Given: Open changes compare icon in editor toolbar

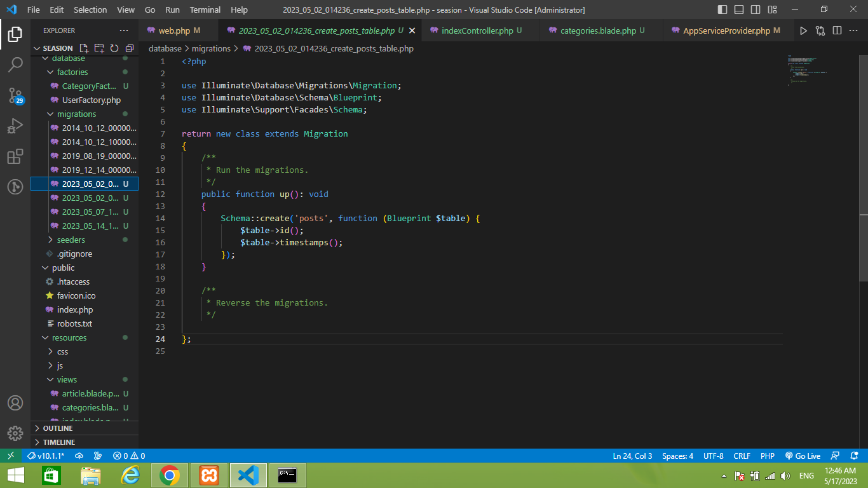Looking at the screenshot, I should [x=820, y=30].
